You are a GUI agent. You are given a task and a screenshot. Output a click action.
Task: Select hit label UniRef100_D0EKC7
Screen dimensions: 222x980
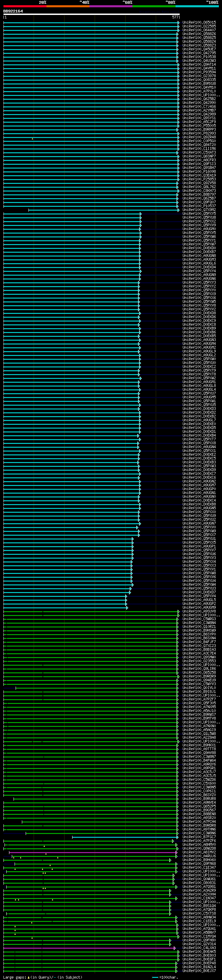click(x=199, y=473)
